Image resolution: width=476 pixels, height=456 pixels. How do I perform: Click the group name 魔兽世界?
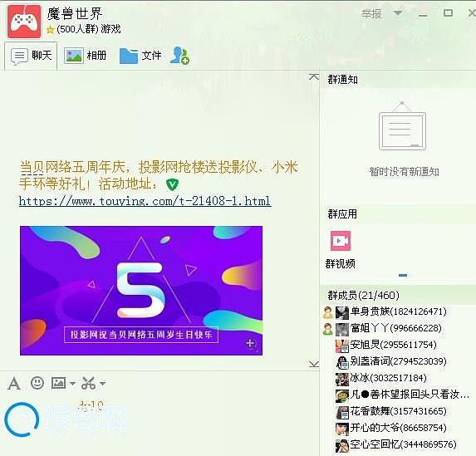tap(75, 14)
